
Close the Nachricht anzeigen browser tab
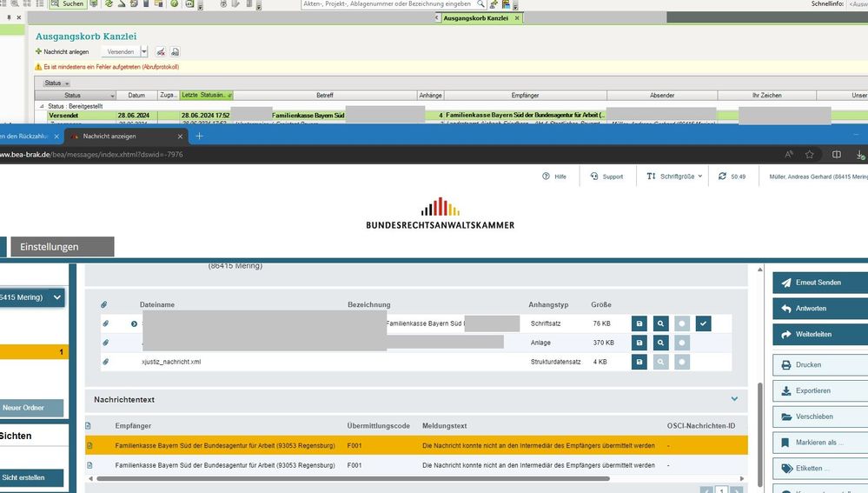tap(180, 137)
